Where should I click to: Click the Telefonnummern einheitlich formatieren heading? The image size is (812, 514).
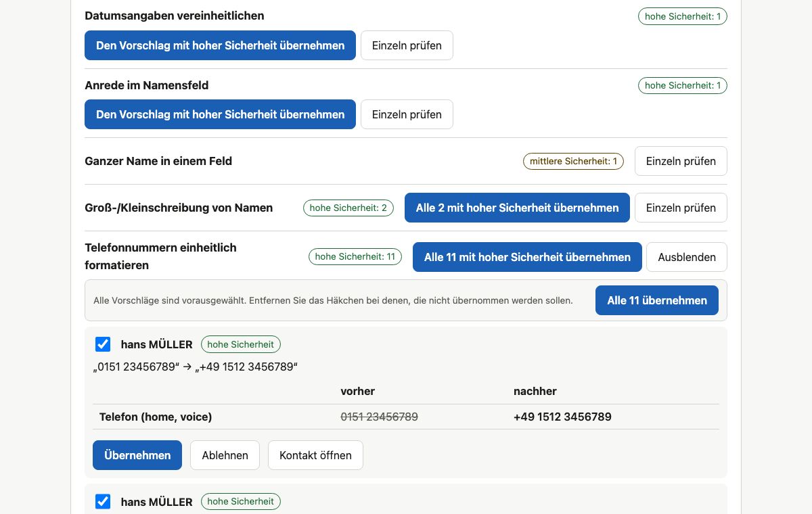(x=160, y=256)
